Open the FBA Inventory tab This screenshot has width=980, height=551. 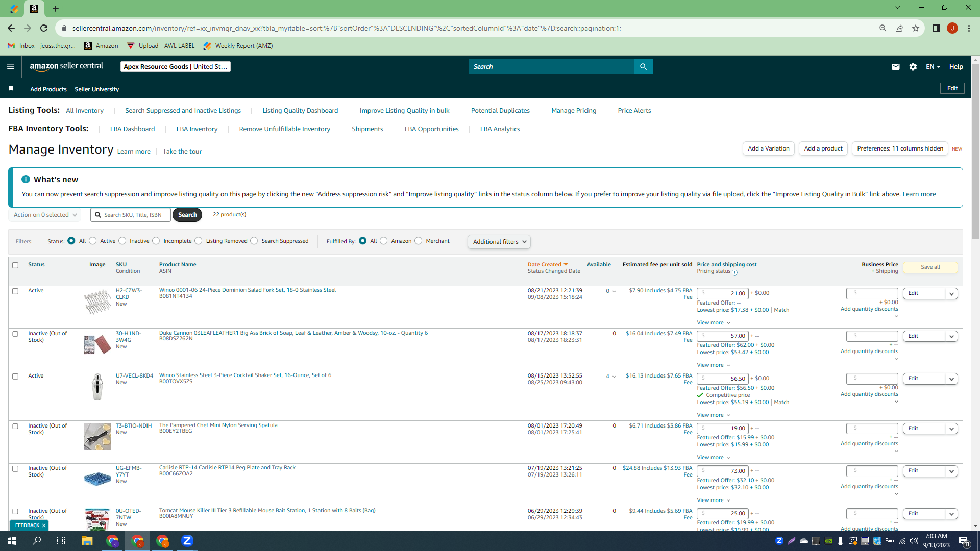point(197,129)
